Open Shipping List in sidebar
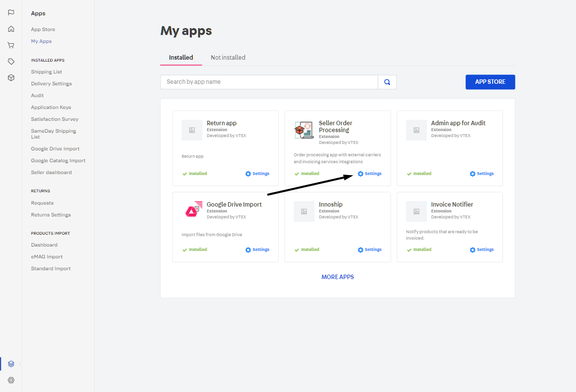This screenshot has width=576, height=392. tap(46, 72)
